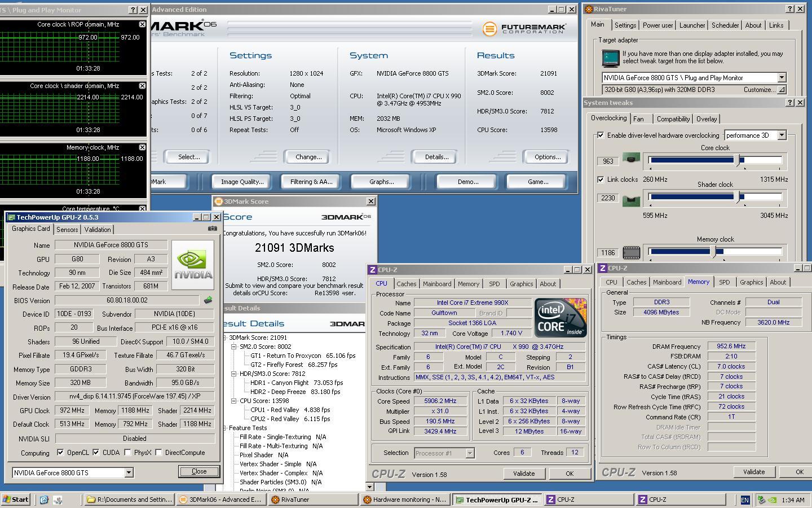812x508 pixels.
Task: Switch to Hardware monitoring taskbar item
Action: coord(405,500)
